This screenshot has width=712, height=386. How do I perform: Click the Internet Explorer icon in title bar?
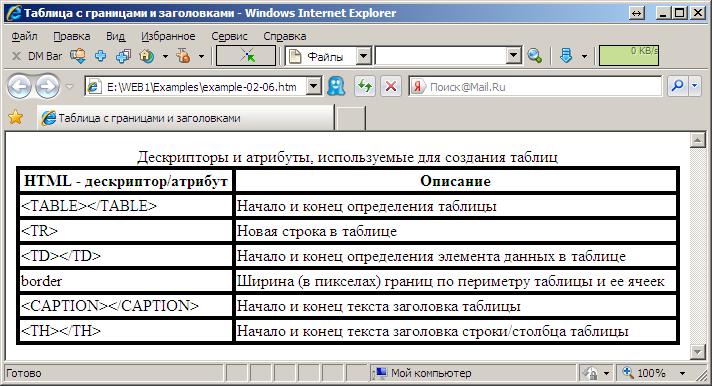[14, 13]
